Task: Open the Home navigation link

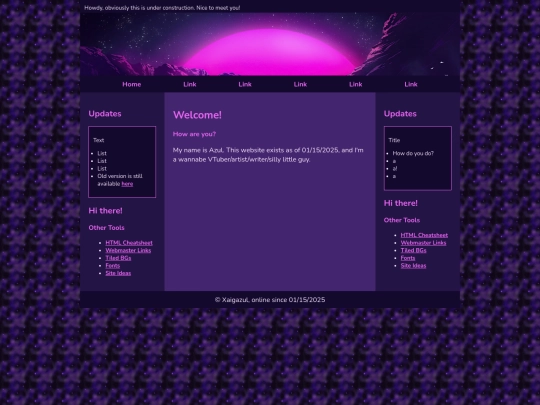Action: coord(132,84)
